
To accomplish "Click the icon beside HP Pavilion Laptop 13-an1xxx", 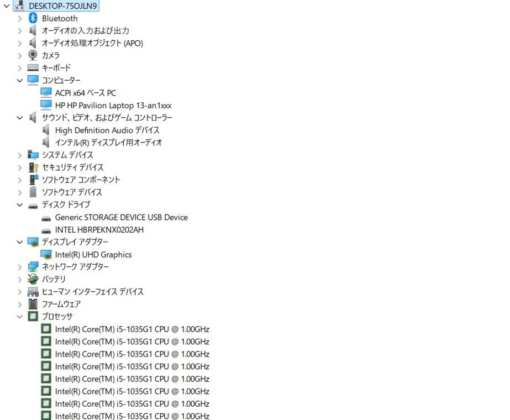I will tap(46, 105).
